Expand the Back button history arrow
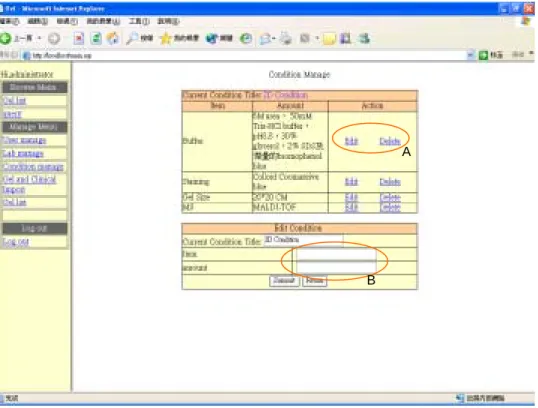This screenshot has height=408, width=538. point(39,38)
